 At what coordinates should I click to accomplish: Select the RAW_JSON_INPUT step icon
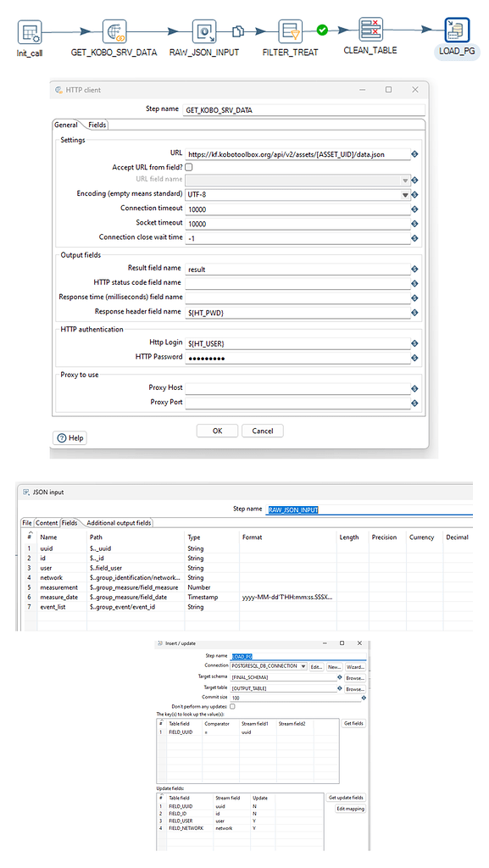point(204,32)
